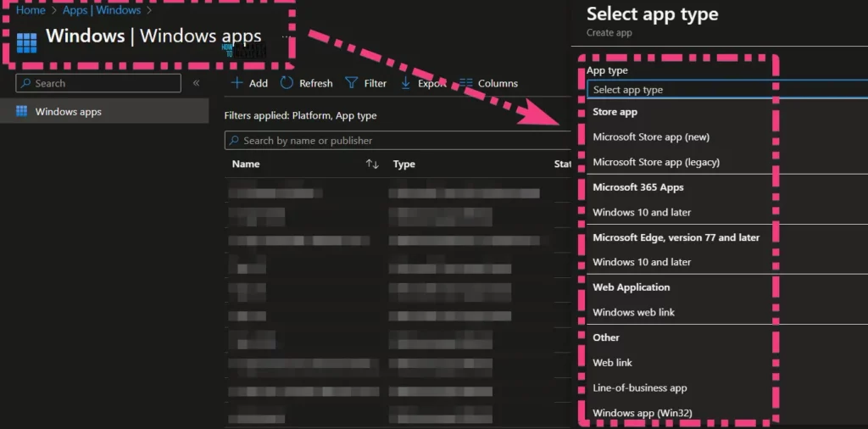
Task: Choose Line-of-business app option
Action: point(639,388)
